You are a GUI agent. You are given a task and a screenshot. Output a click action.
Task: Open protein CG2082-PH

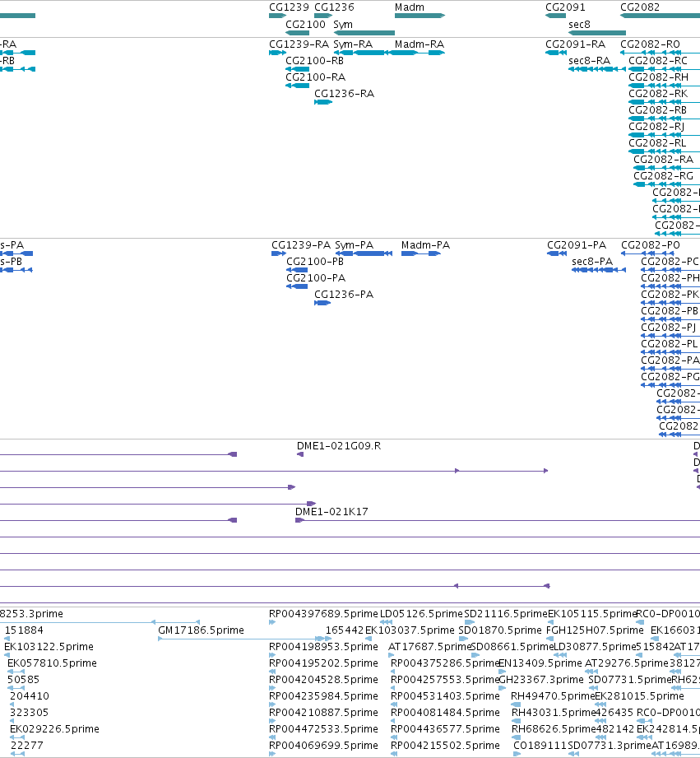pos(670,278)
